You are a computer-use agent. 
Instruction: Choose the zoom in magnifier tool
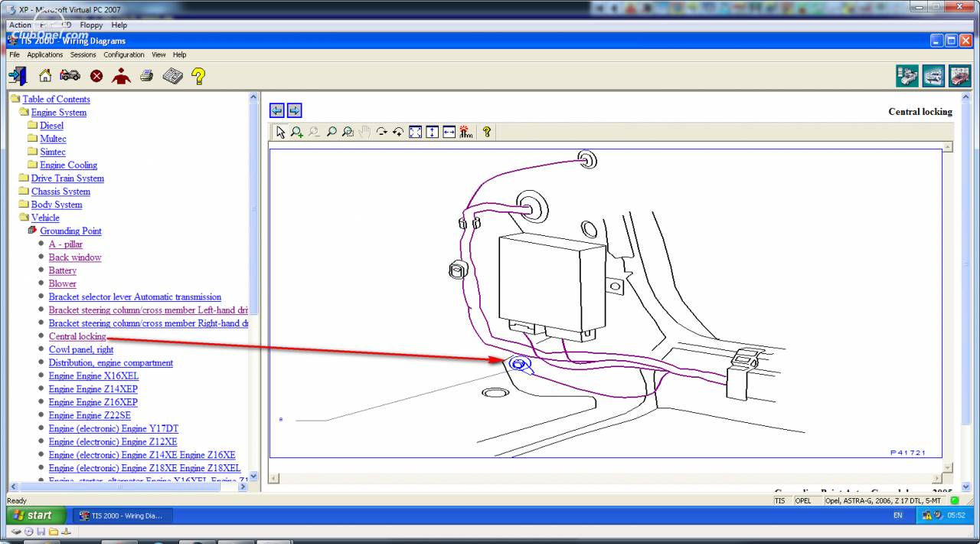(x=297, y=132)
